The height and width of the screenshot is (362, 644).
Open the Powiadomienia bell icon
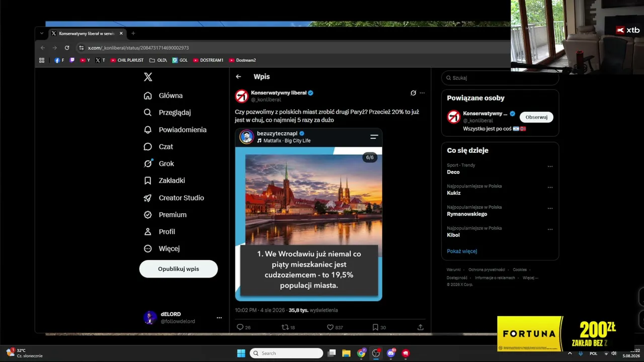pos(147,130)
